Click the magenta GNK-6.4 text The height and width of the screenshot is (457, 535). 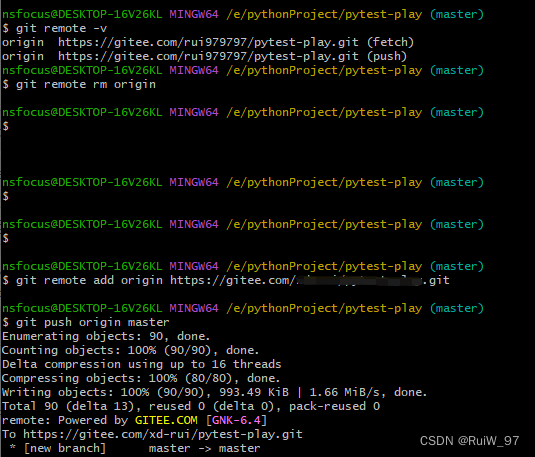(x=236, y=420)
